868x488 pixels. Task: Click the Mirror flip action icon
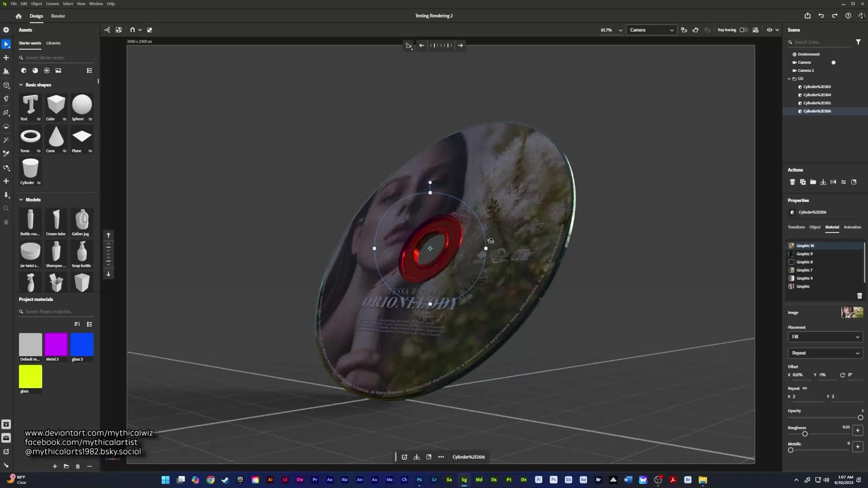[833, 182]
